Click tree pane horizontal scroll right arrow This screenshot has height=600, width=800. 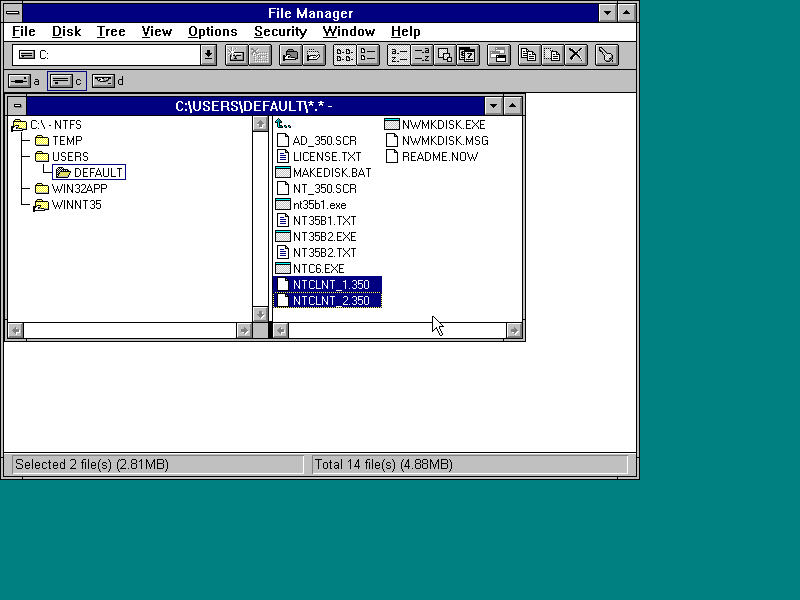244,331
